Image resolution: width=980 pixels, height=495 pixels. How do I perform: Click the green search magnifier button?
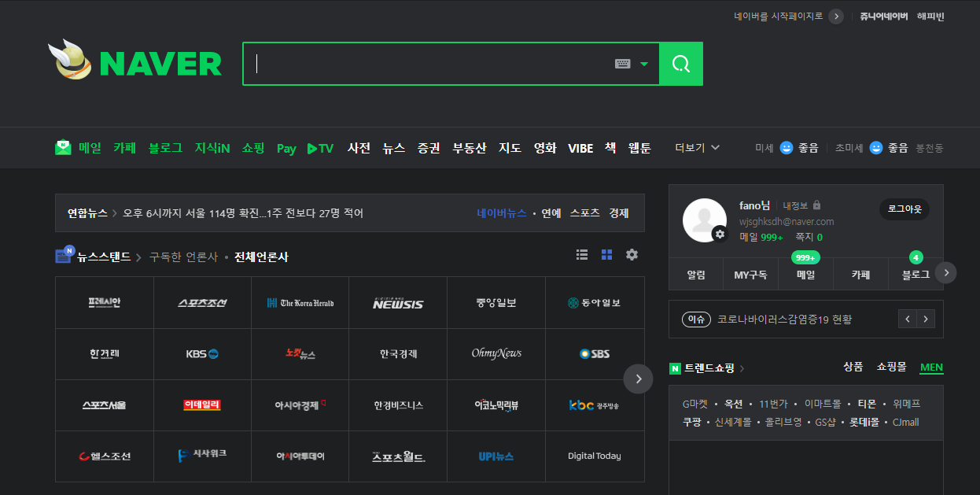(x=680, y=64)
